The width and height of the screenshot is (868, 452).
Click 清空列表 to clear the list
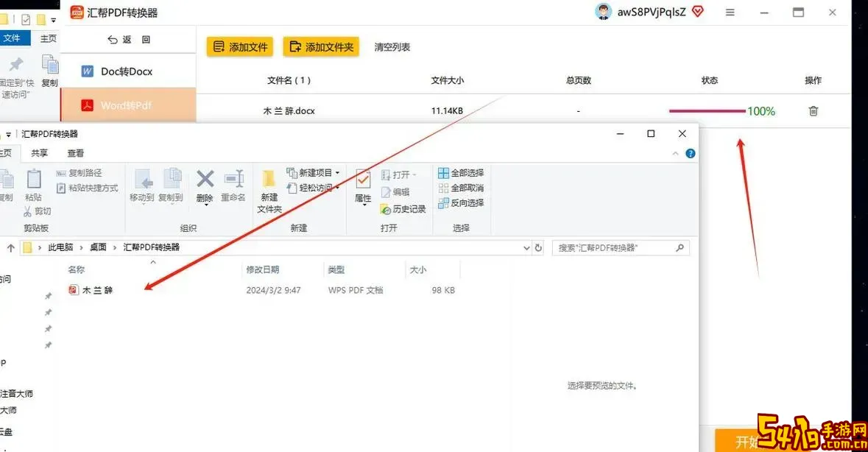pos(392,47)
